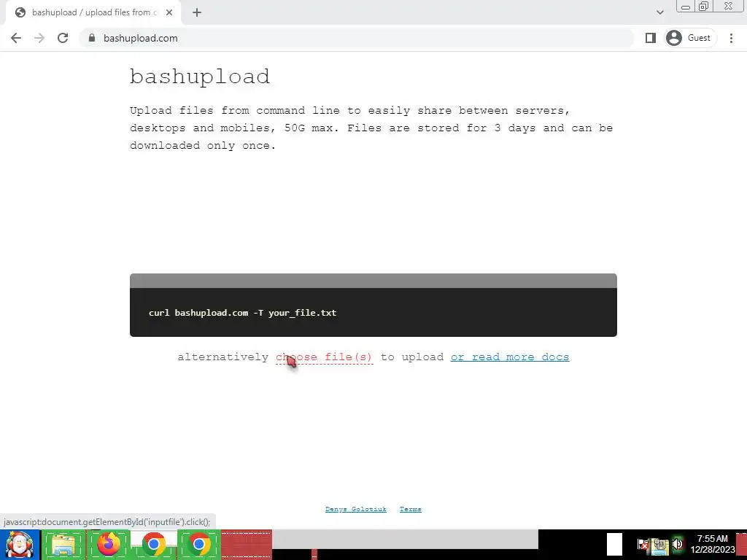The height and width of the screenshot is (560, 747).
Task: Click the flag notification tray icon
Action: [643, 544]
